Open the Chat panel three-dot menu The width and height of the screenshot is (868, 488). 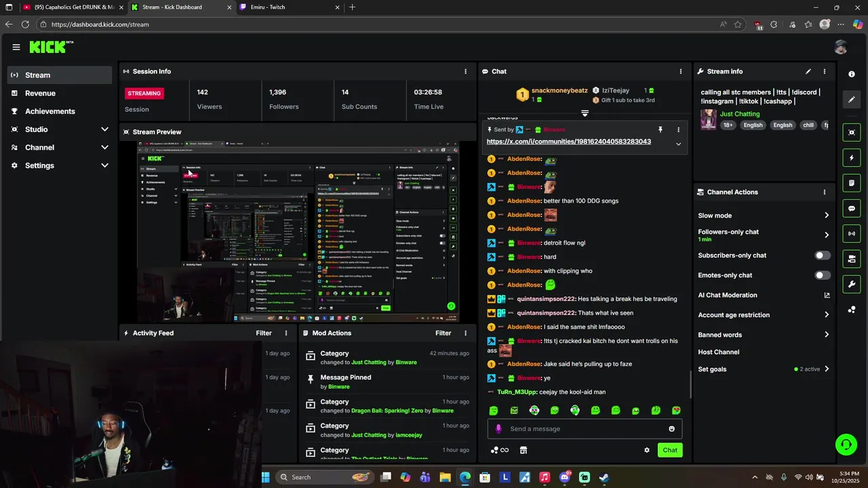[x=681, y=71]
